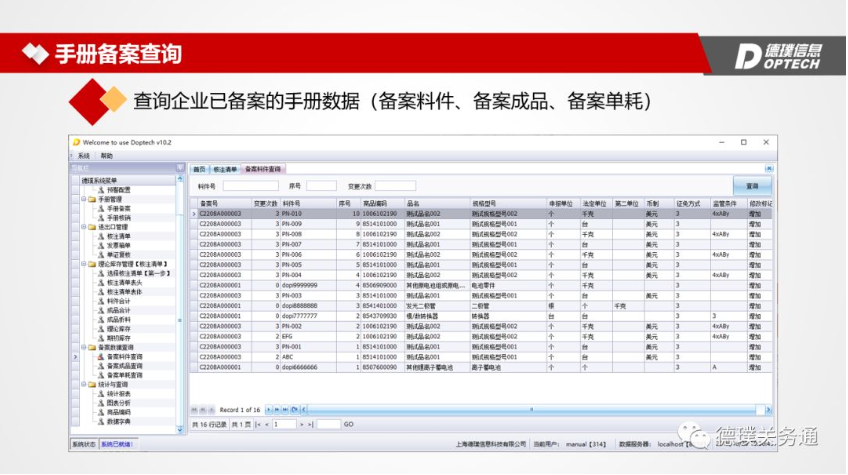Click the grid's horizontal scrollbar
Image resolution: width=848 pixels, height=475 pixels.
click(x=500, y=409)
